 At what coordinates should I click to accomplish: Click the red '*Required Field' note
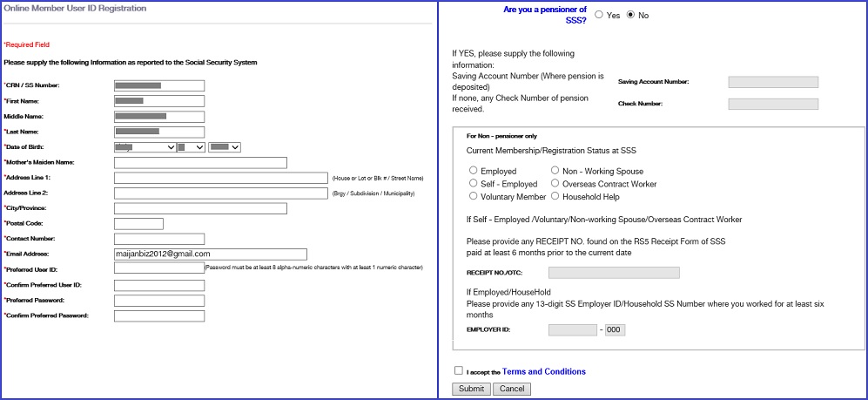tap(27, 44)
